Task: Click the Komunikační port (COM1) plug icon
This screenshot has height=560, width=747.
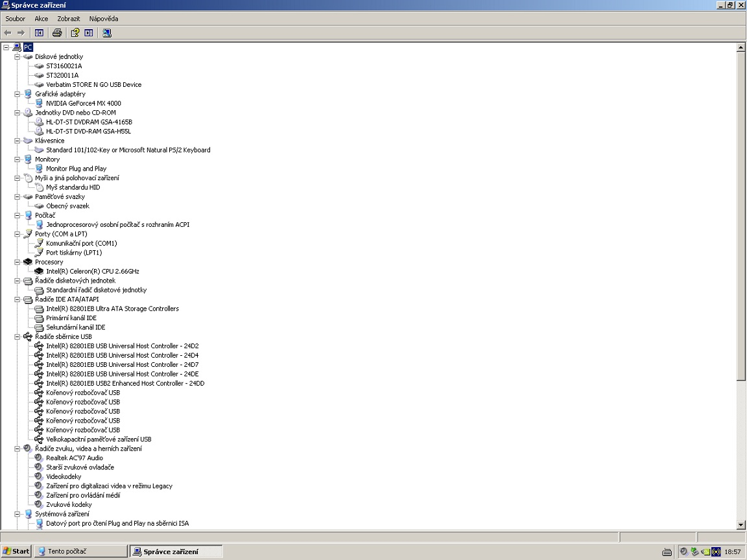Action: [x=39, y=243]
